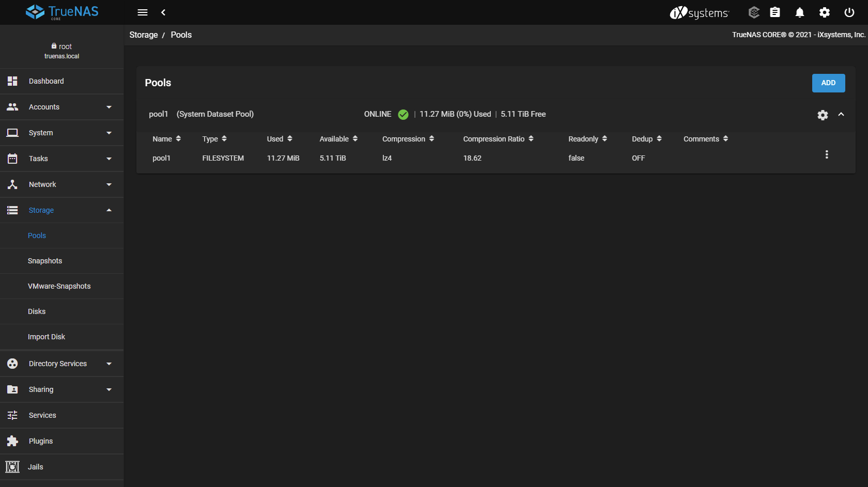
Task: Click the lz4 compression value
Action: pos(387,158)
